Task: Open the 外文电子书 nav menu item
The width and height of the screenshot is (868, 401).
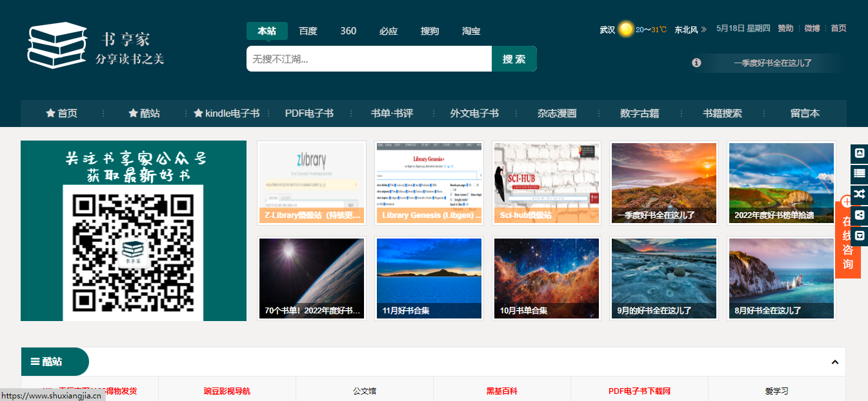Action: [x=474, y=113]
